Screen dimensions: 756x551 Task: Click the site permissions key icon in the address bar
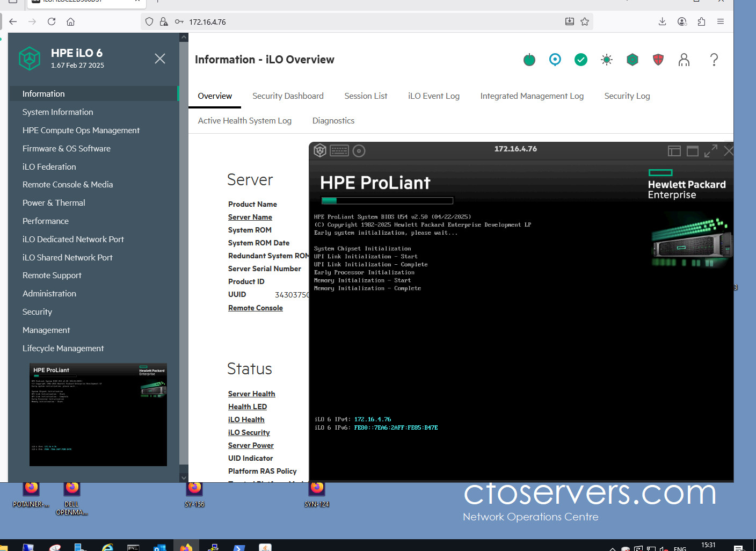(179, 21)
